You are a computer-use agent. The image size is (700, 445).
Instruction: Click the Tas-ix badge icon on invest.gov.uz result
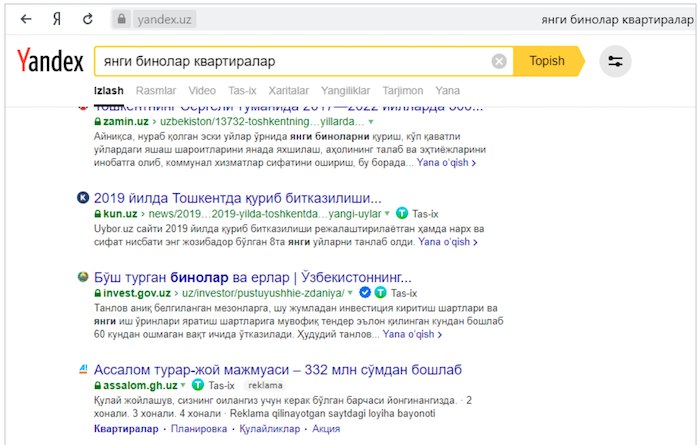tap(380, 293)
